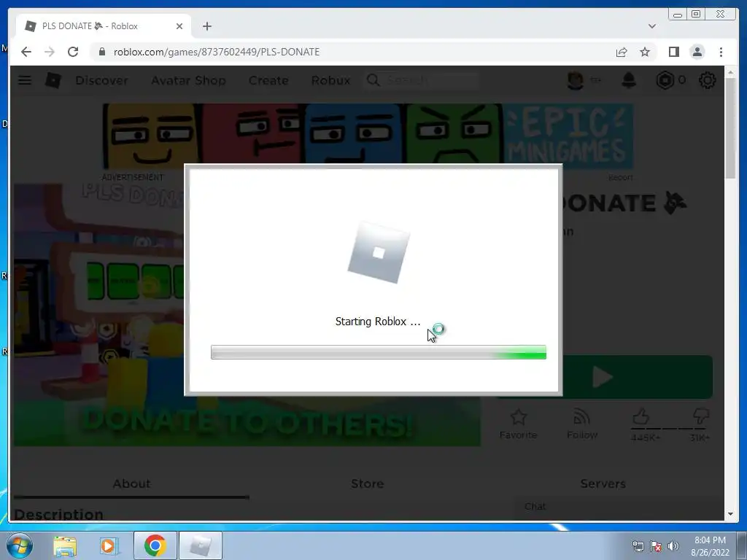The image size is (747, 560).
Task: Click the browser forward arrow
Action: tap(50, 52)
